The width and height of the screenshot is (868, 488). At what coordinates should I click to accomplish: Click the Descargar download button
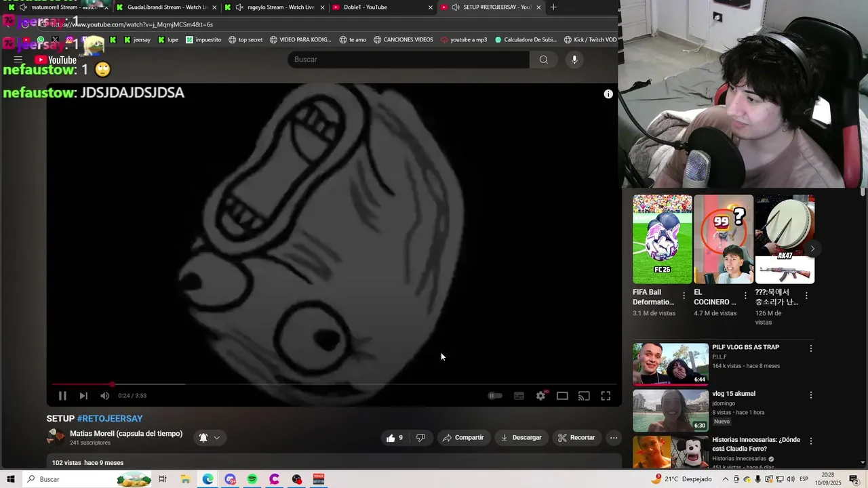click(x=521, y=438)
